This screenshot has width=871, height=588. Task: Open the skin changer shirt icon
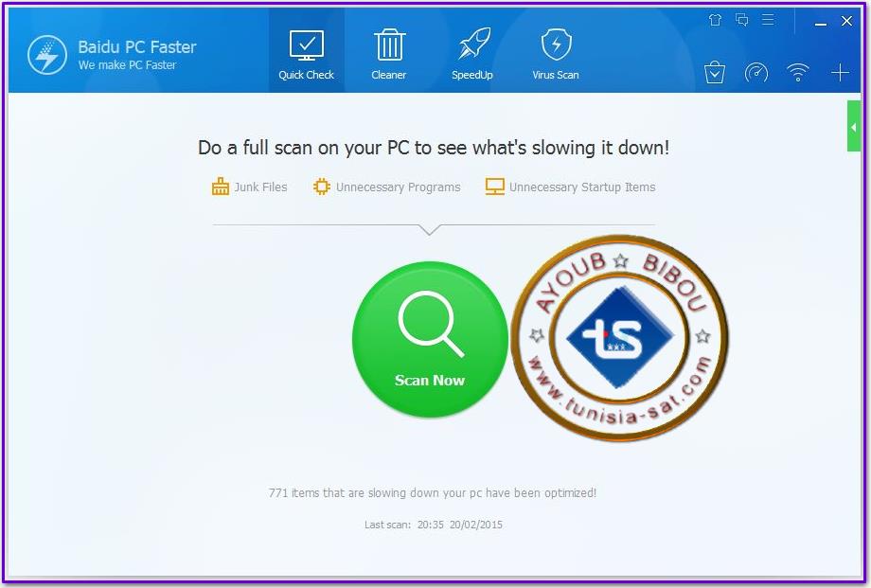click(715, 20)
